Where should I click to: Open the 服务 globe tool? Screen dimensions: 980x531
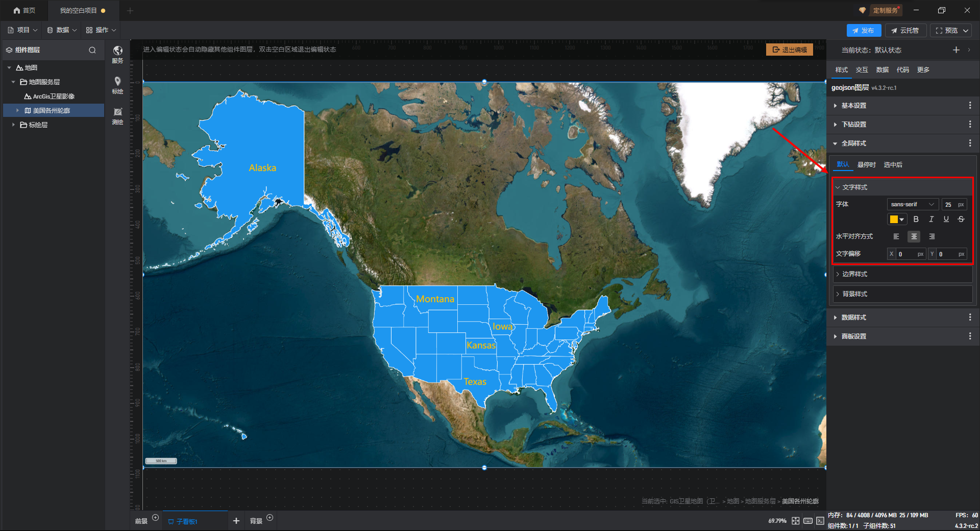[117, 54]
